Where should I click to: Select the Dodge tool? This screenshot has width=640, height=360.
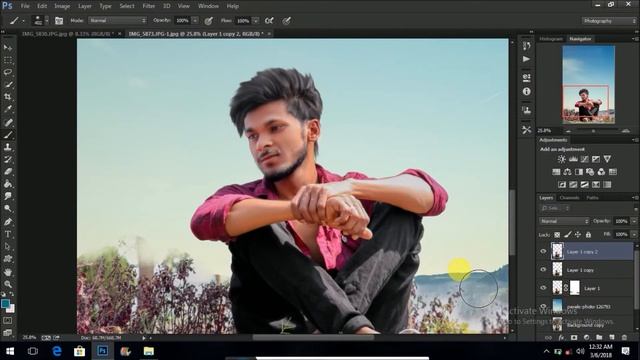click(x=8, y=209)
